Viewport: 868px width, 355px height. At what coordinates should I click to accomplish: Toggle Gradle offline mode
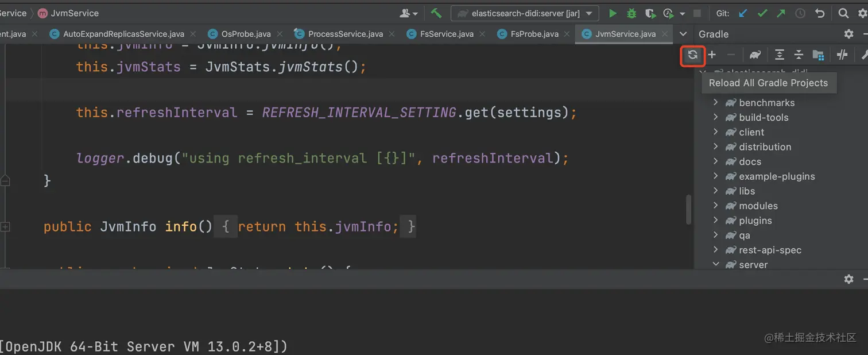click(842, 55)
